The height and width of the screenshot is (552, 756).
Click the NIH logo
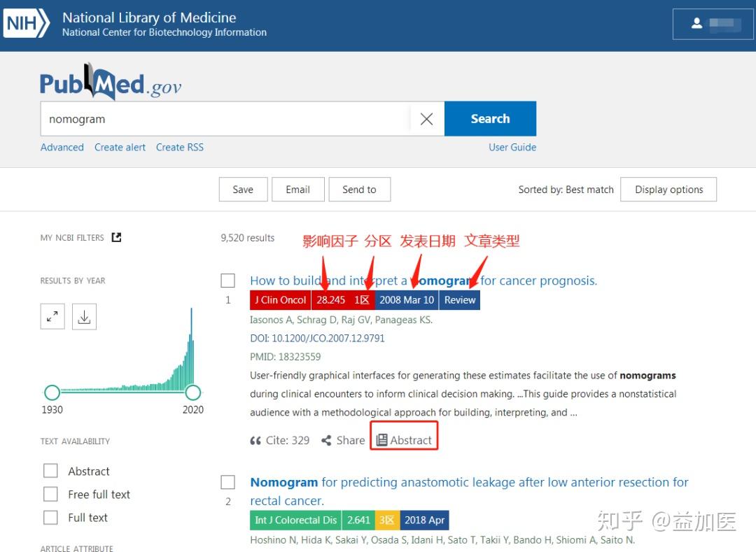point(24,23)
